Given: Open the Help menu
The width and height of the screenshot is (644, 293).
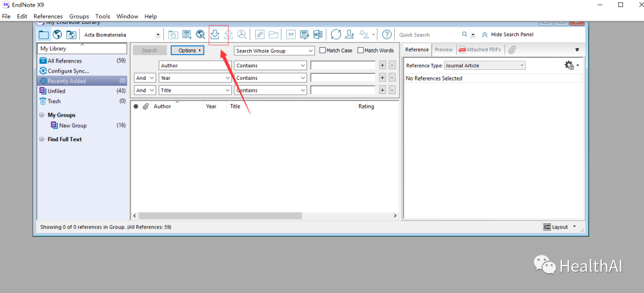Looking at the screenshot, I should 151,17.
